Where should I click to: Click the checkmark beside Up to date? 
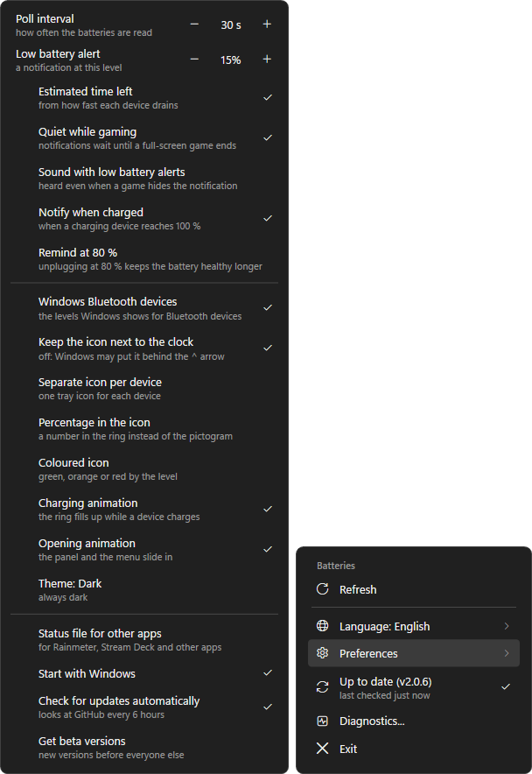506,686
